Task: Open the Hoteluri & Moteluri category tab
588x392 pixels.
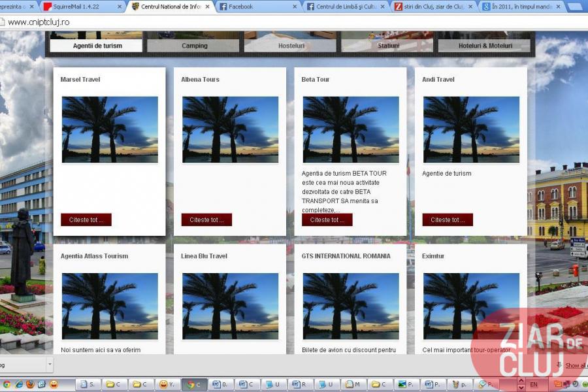Action: pos(485,46)
